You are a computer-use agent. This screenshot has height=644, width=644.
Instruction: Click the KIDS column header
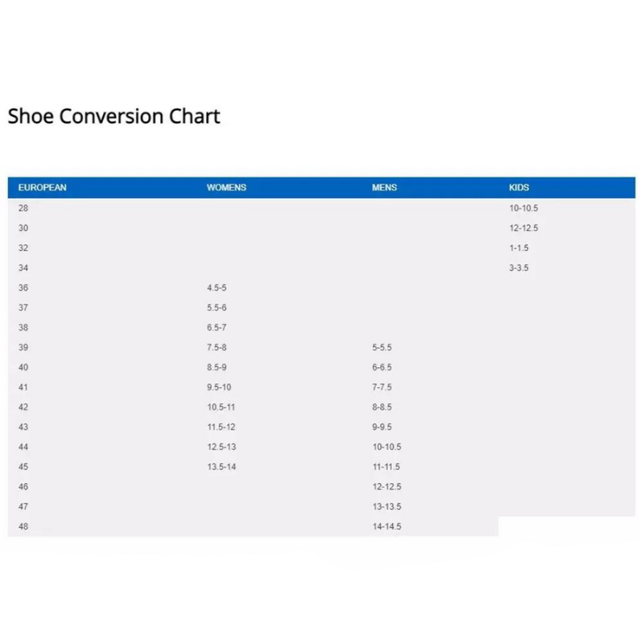click(519, 188)
